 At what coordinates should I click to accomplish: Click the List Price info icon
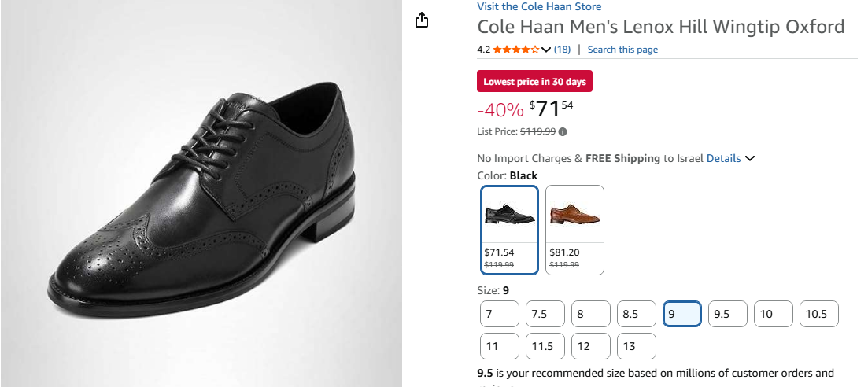(x=563, y=131)
